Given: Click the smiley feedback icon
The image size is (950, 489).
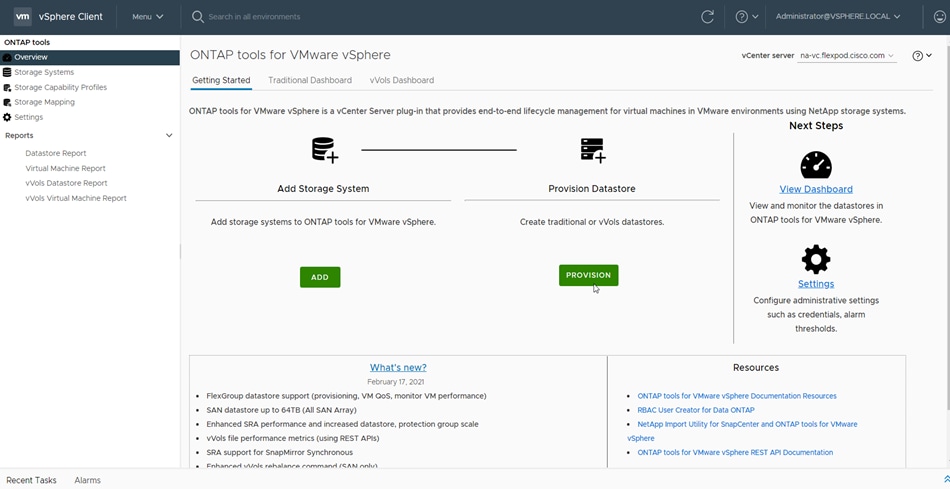Looking at the screenshot, I should point(940,17).
